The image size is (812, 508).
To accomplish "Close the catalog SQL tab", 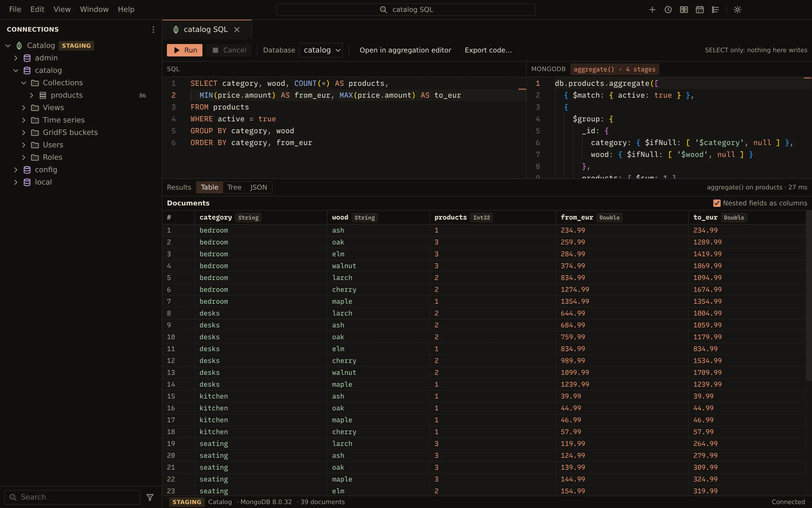I will click(x=237, y=30).
